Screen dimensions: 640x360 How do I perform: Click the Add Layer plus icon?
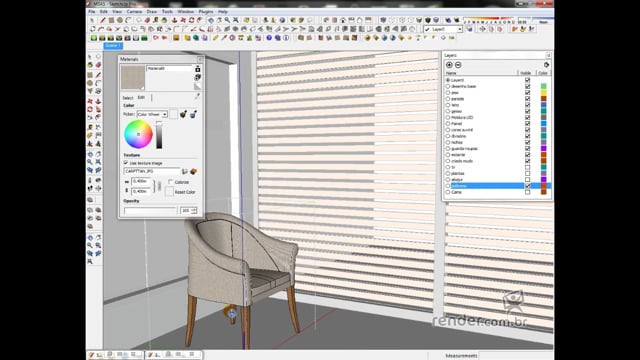(x=449, y=65)
